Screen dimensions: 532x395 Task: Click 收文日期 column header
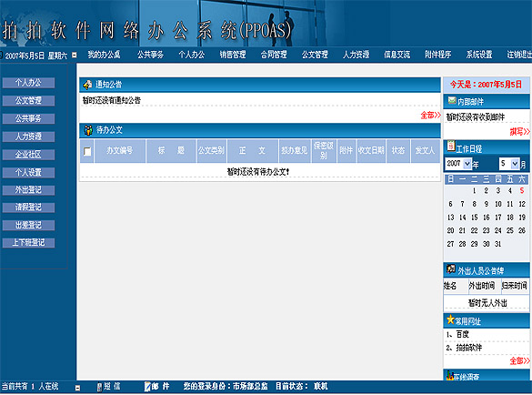coord(371,151)
